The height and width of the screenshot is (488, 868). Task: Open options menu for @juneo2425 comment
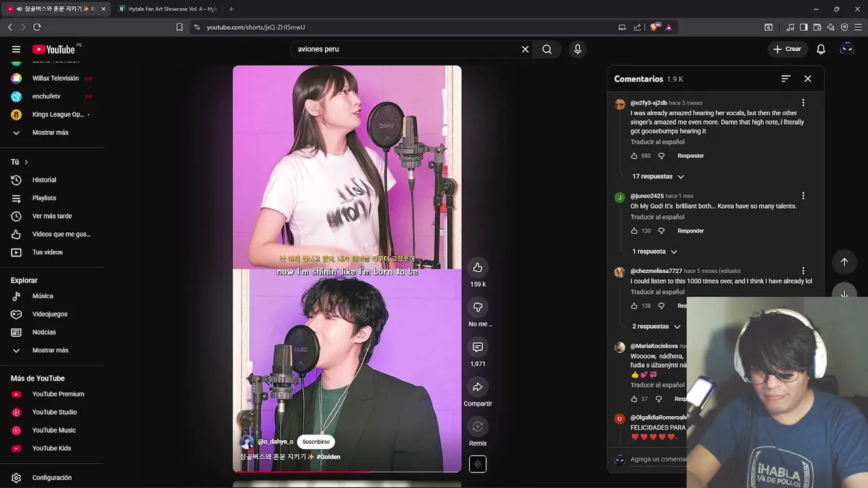pyautogui.click(x=803, y=196)
